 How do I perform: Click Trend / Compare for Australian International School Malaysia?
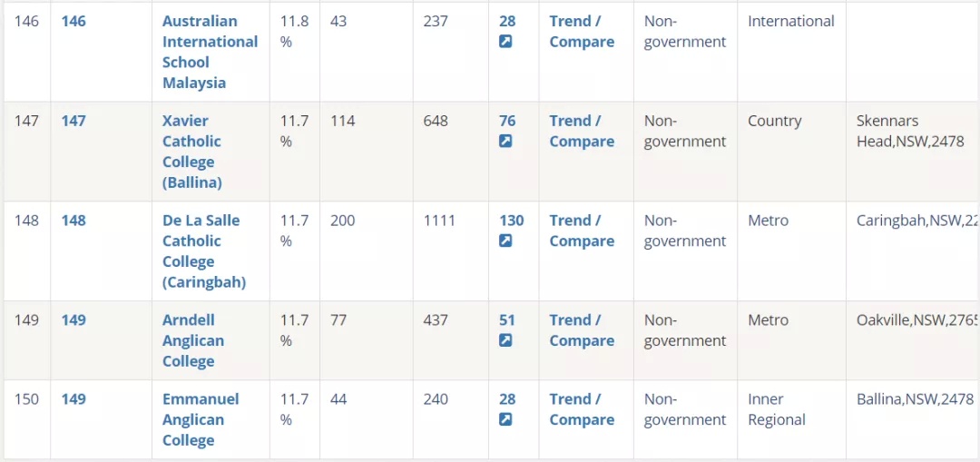[582, 31]
